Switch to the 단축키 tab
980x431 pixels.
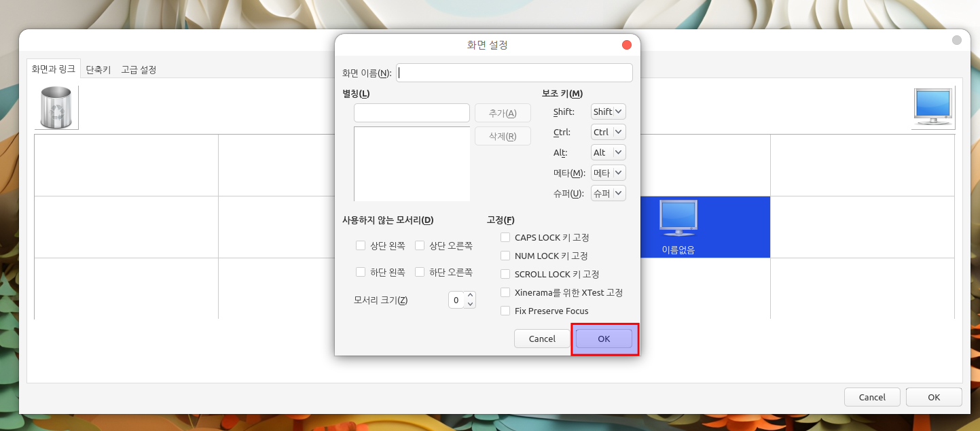[98, 69]
